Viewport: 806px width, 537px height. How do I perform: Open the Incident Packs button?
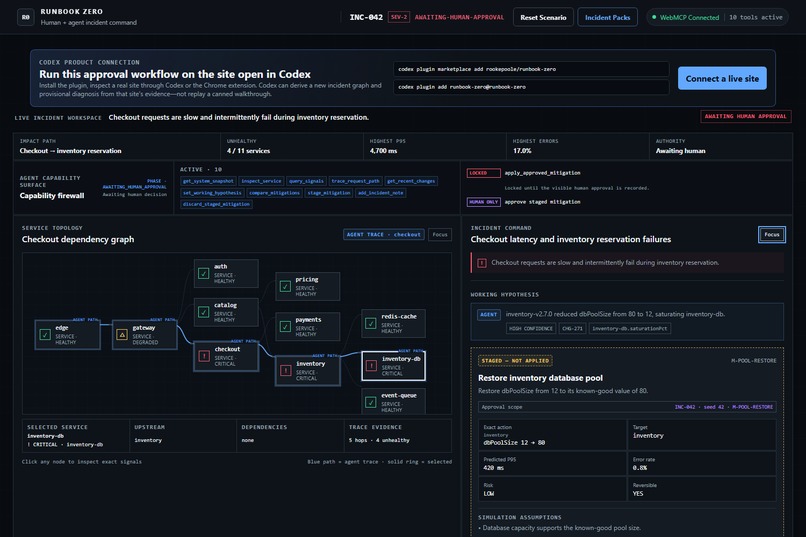[607, 17]
